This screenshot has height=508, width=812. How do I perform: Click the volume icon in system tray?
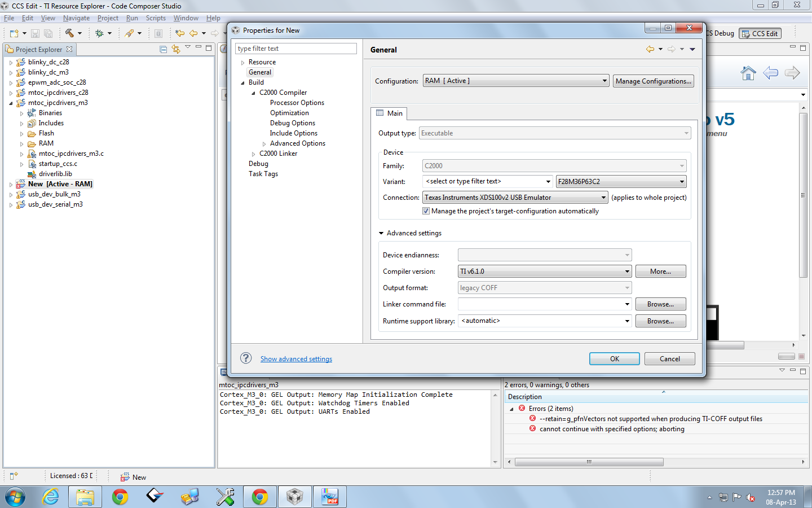(751, 497)
